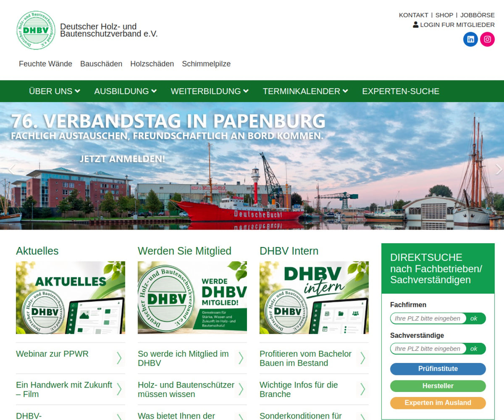
Task: Open the Kontakt link
Action: 413,15
